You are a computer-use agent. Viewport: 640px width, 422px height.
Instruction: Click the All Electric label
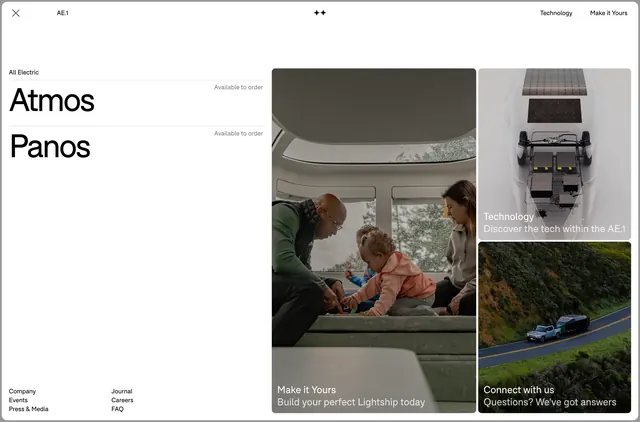coord(24,72)
